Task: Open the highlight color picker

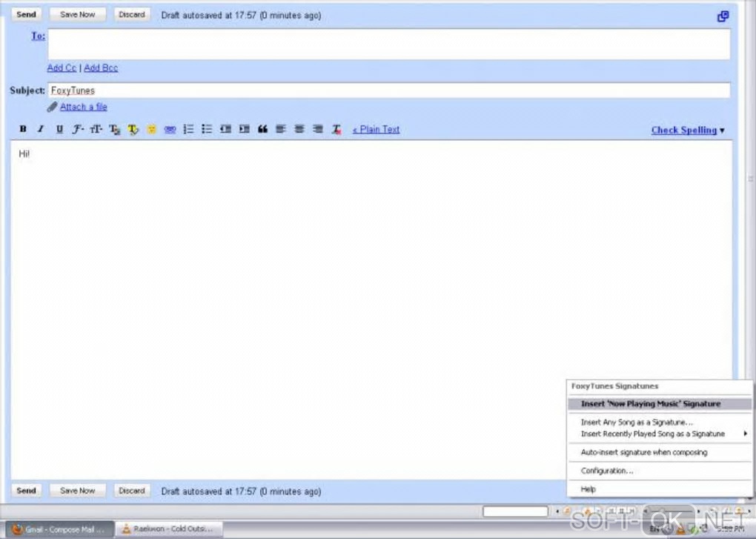Action: pyautogui.click(x=133, y=129)
